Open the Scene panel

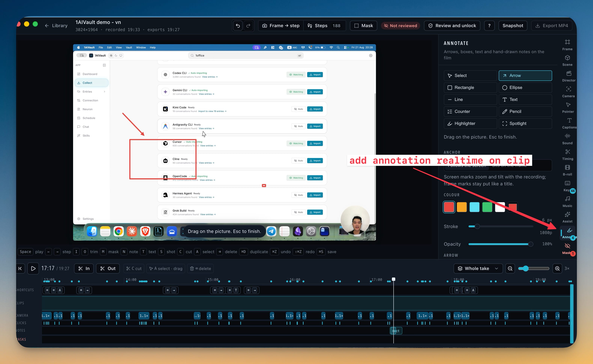(567, 61)
